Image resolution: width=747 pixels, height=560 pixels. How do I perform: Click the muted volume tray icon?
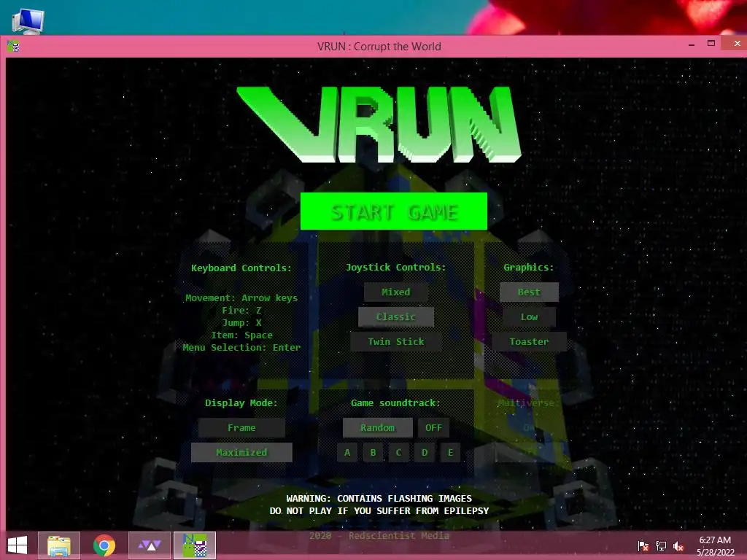tap(678, 545)
